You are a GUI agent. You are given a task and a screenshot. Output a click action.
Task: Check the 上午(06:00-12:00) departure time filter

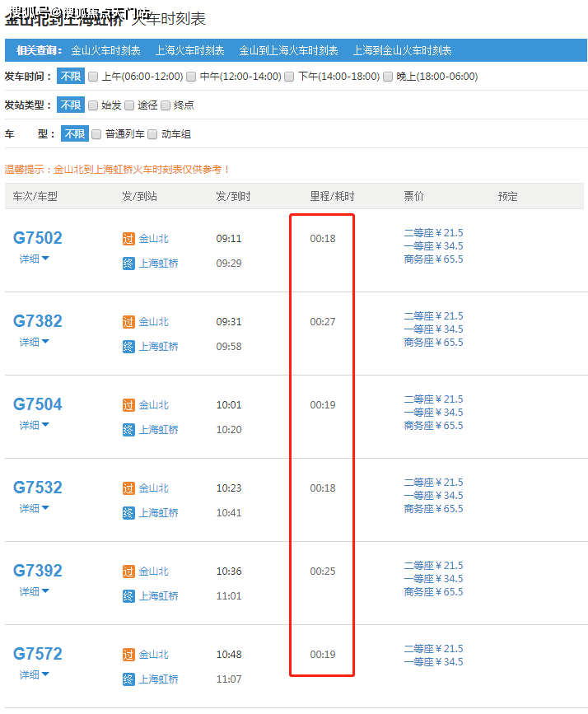[x=93, y=77]
